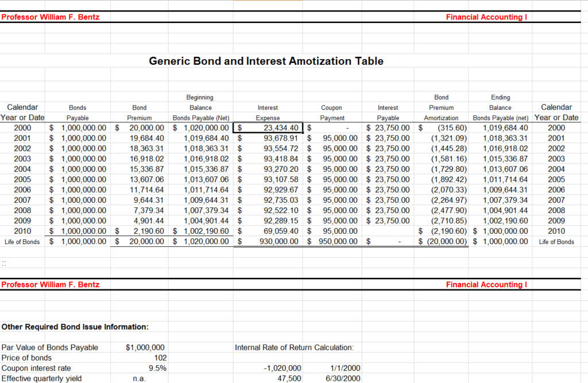This screenshot has height=383, width=588.
Task: Select Ending Balance cell 1,009,644.31
Action: [x=500, y=190]
